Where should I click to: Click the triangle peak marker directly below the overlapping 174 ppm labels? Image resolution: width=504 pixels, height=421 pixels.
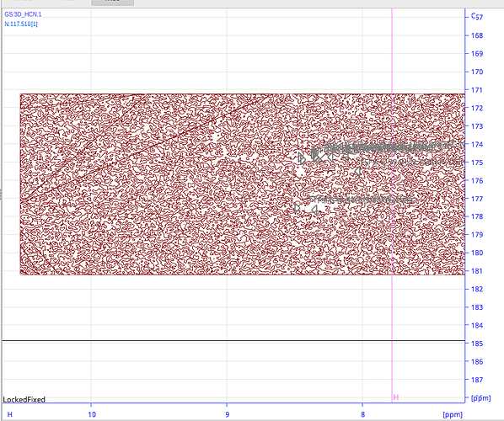click(x=346, y=157)
